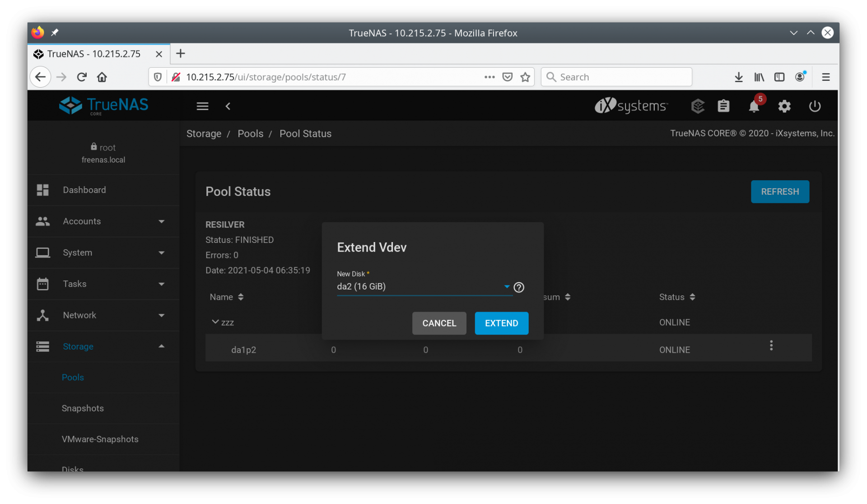Go back with Firefox back arrow
The height and width of the screenshot is (504, 867).
pyautogui.click(x=41, y=77)
